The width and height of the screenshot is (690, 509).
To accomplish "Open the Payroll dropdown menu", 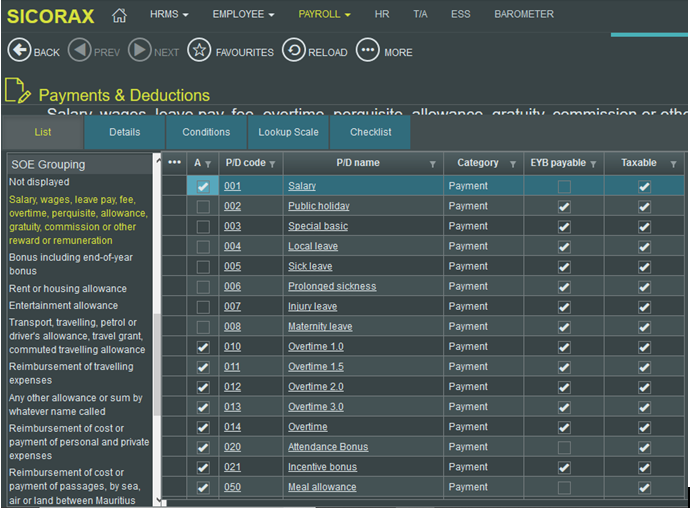I will (x=324, y=15).
